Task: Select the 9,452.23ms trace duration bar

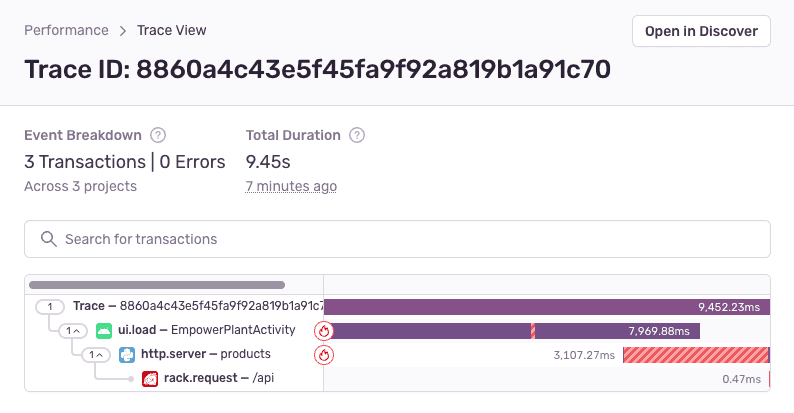Action: coord(547,307)
